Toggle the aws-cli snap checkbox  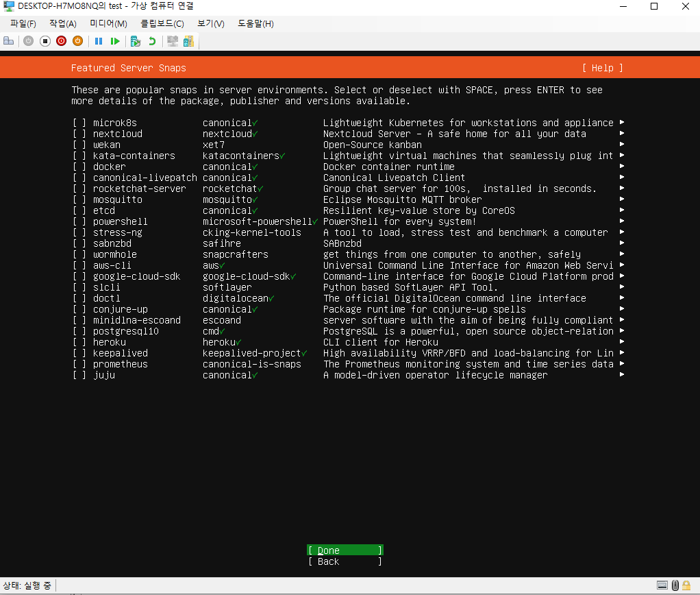click(x=79, y=265)
